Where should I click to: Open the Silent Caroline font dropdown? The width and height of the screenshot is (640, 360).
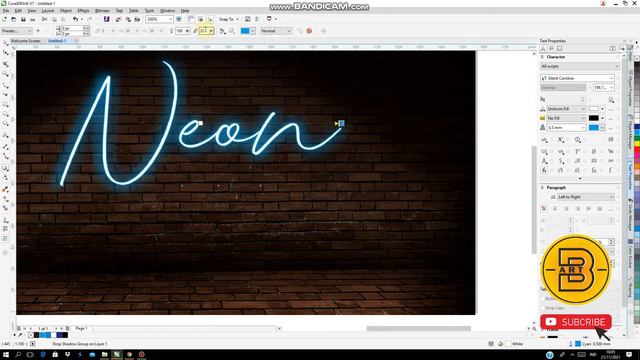[577, 78]
